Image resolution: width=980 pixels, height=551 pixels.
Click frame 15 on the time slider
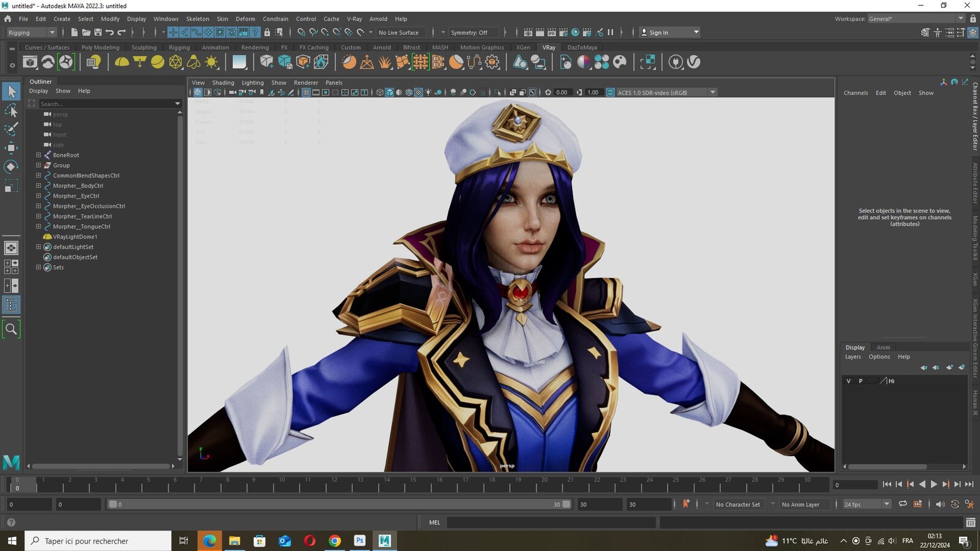(412, 485)
